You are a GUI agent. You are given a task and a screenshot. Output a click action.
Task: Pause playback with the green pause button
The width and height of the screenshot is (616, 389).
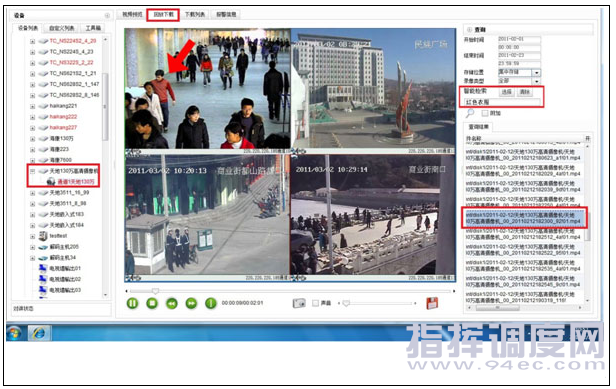(x=133, y=303)
